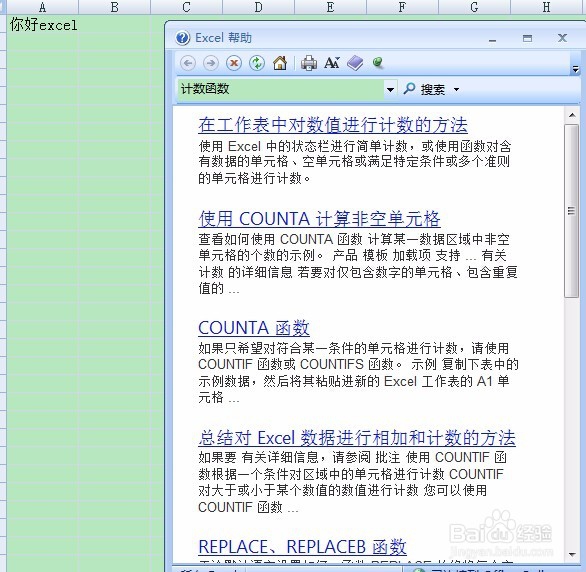Select column G header

pyautogui.click(x=474, y=7)
